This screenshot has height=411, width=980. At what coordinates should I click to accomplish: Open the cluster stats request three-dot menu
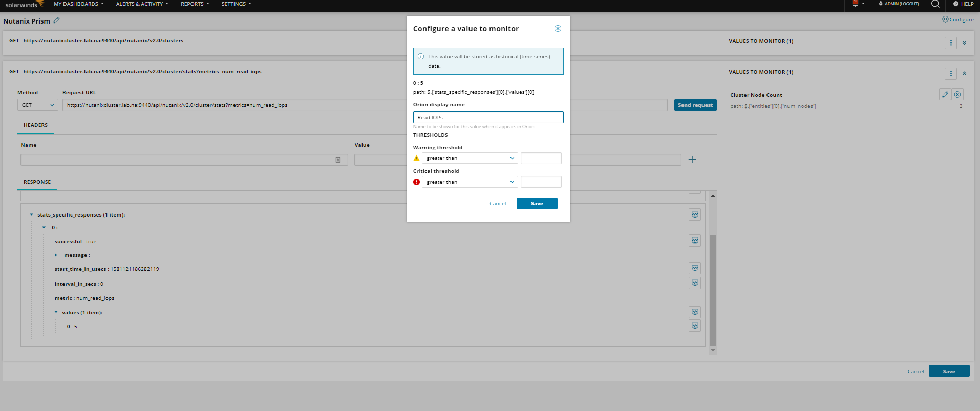[x=951, y=74]
